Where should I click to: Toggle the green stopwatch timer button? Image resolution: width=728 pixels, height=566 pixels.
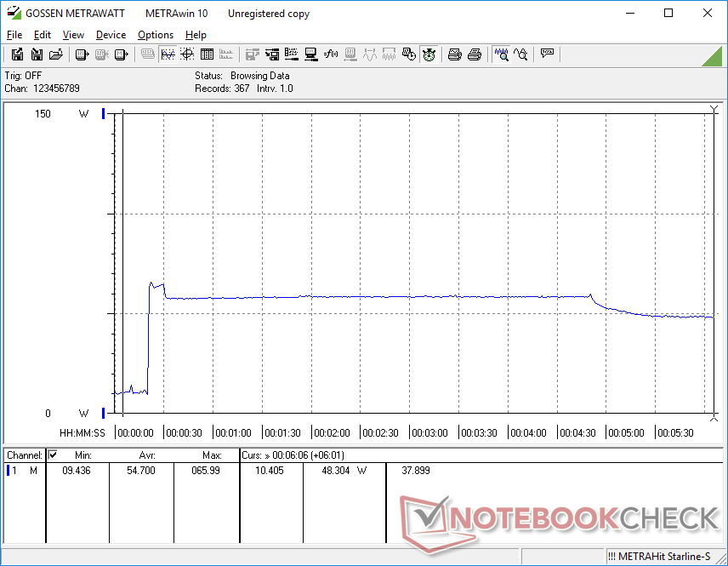point(429,54)
